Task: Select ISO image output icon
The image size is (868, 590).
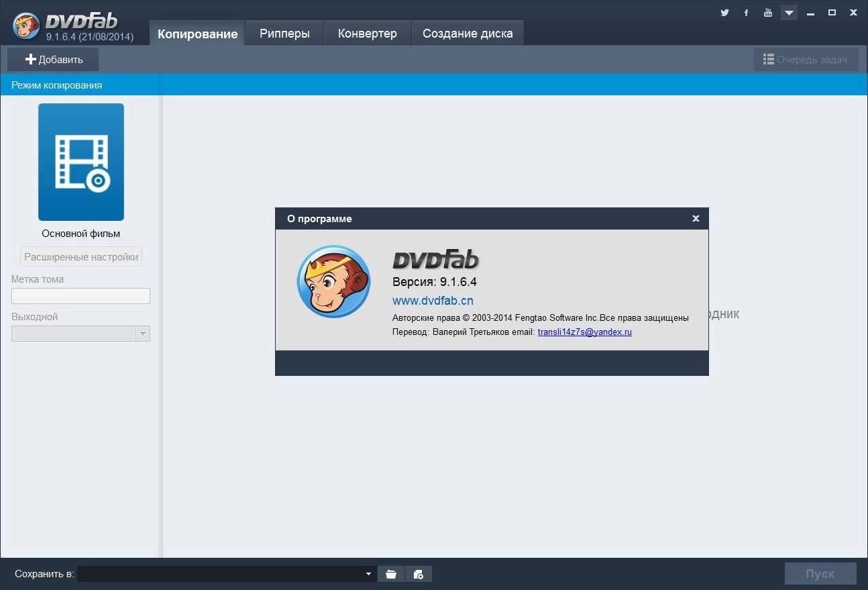Action: point(419,574)
